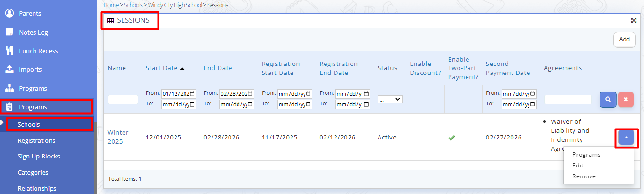Go to Home in the breadcrumb
The width and height of the screenshot is (644, 194).
click(111, 5)
